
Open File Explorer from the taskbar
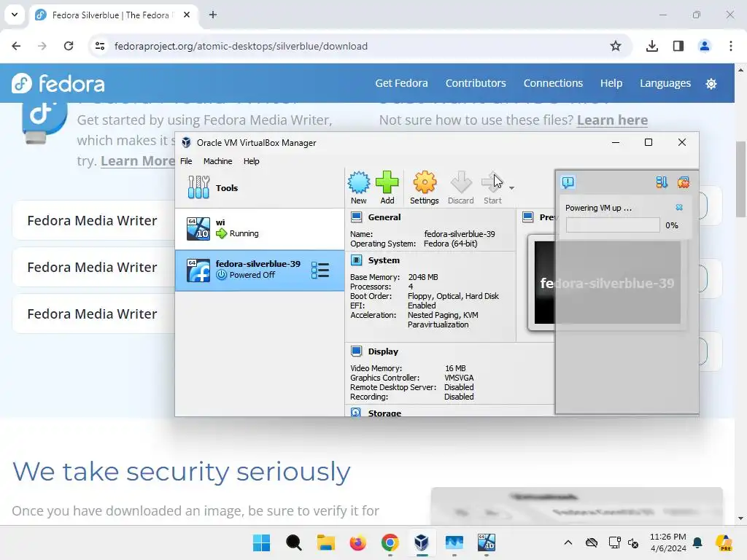tap(326, 542)
